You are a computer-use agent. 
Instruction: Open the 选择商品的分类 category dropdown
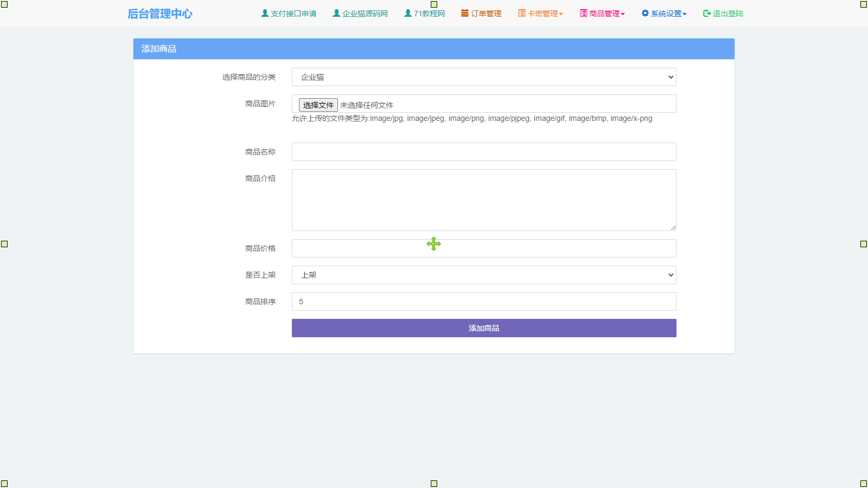(484, 77)
